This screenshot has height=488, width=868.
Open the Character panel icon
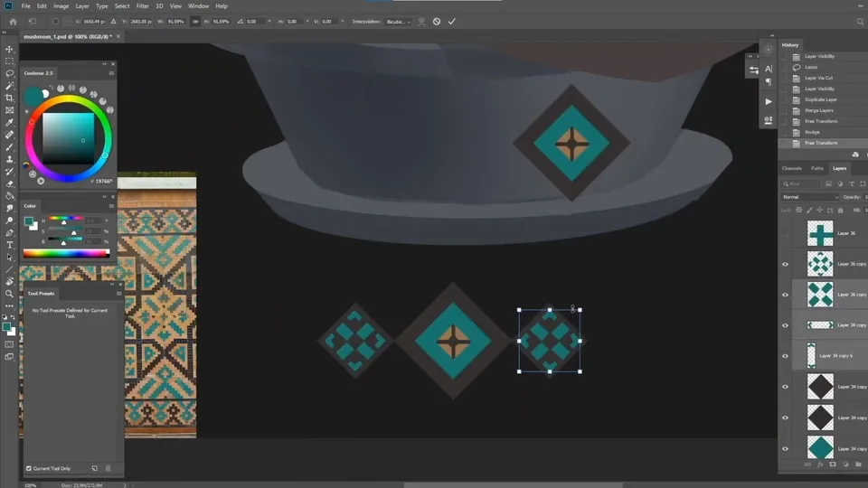(769, 70)
